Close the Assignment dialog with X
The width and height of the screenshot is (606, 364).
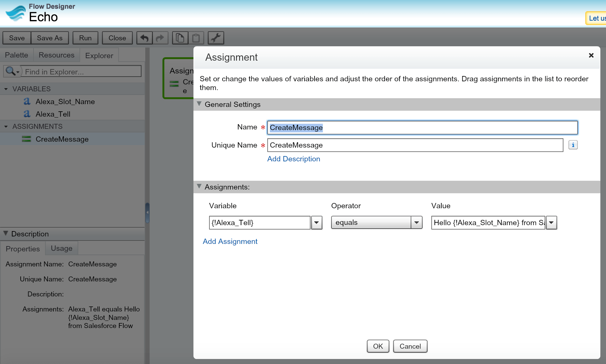(x=591, y=55)
